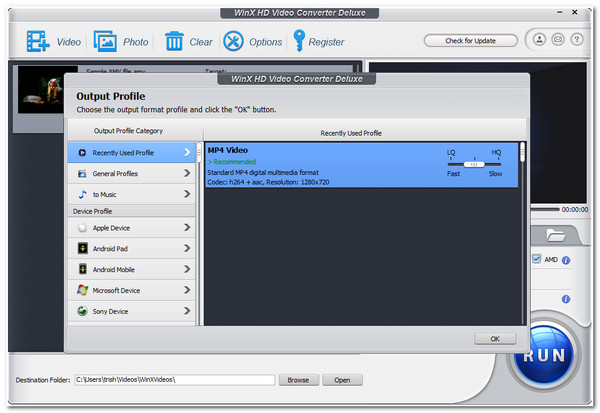Toggle the AMD hardware acceleration checkbox
Viewport: 600px width, 413px height.
536,259
